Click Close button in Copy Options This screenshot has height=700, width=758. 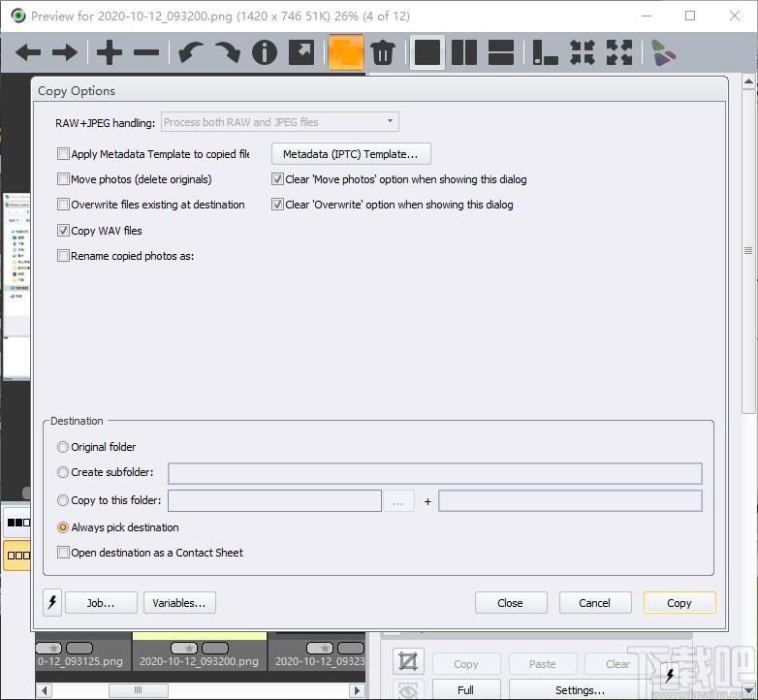coord(511,603)
